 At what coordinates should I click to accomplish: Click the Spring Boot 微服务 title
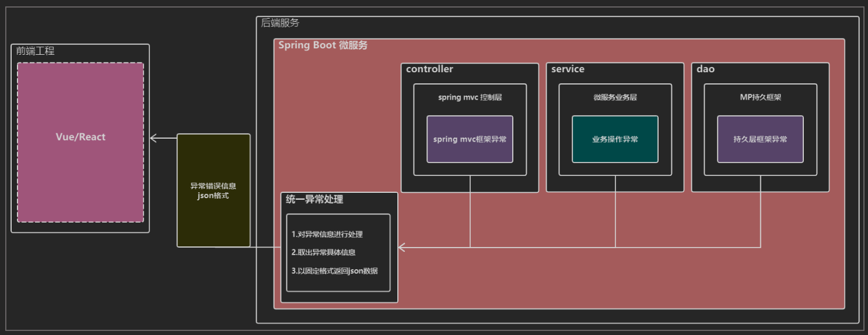click(x=323, y=45)
